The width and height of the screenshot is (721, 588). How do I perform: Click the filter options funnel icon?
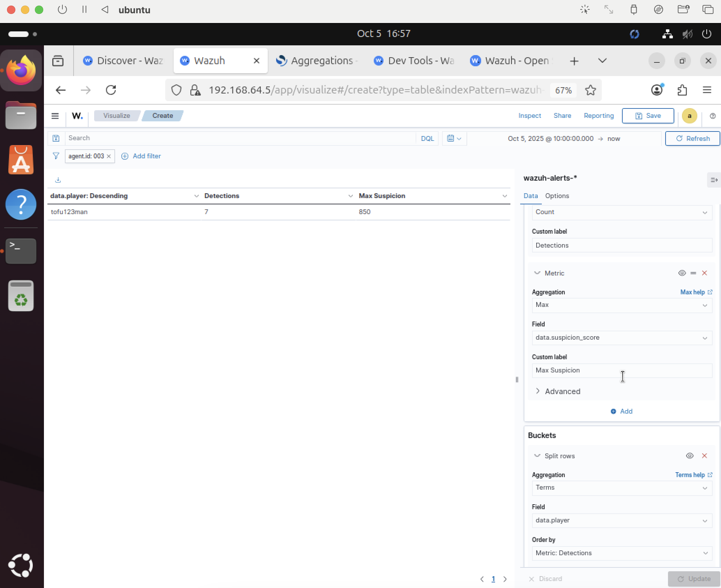coord(56,156)
